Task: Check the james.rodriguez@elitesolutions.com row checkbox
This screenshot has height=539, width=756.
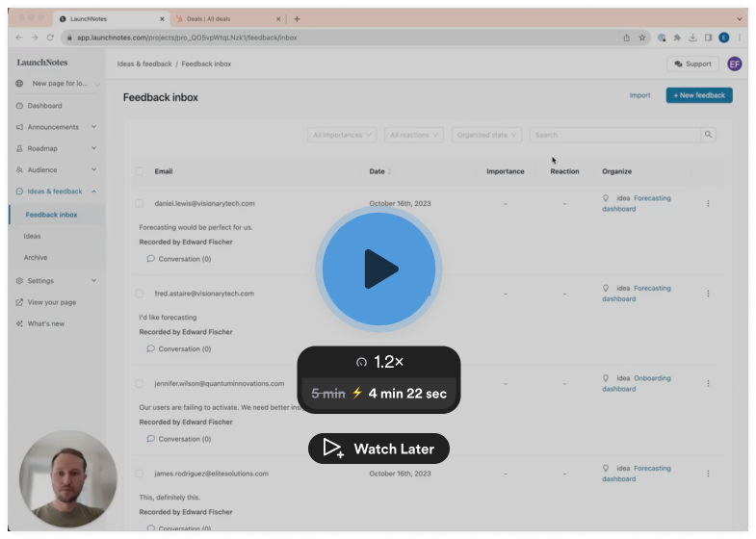Action: click(140, 474)
